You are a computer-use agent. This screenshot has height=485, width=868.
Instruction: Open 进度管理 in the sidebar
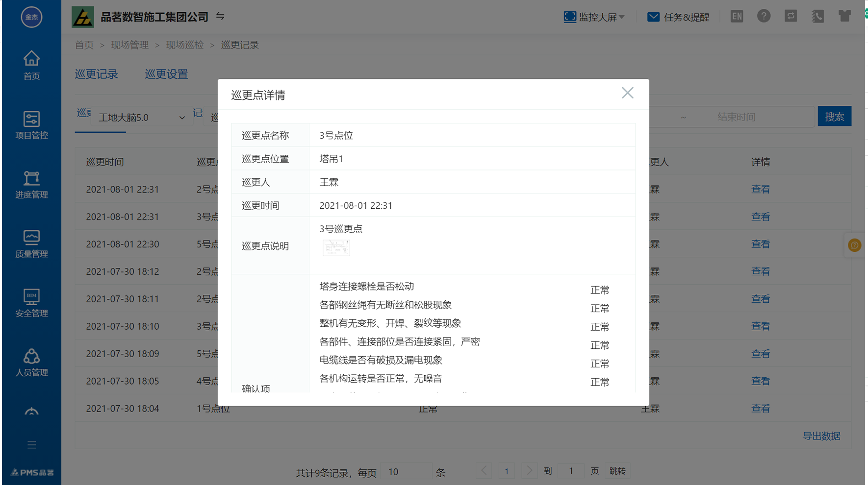(x=31, y=185)
